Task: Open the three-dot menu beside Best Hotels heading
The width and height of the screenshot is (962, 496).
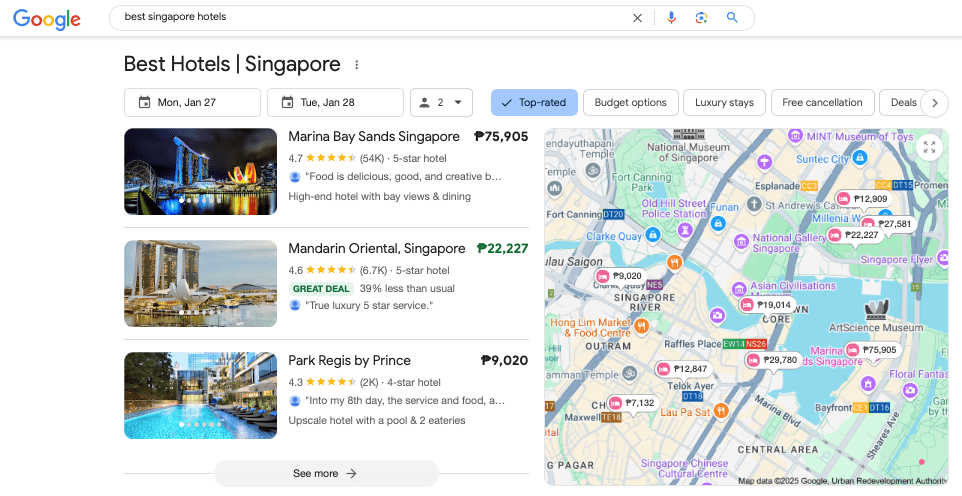Action: click(356, 64)
